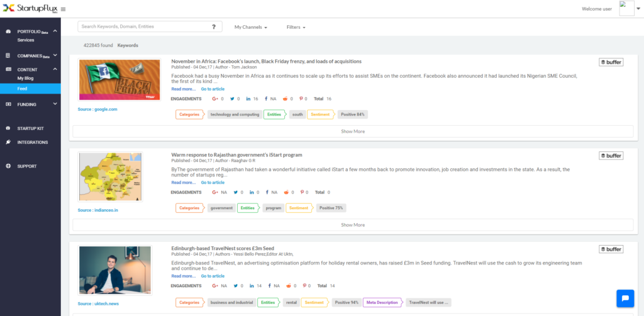Open the Startup Kit menu item
The image size is (644, 316).
30,128
